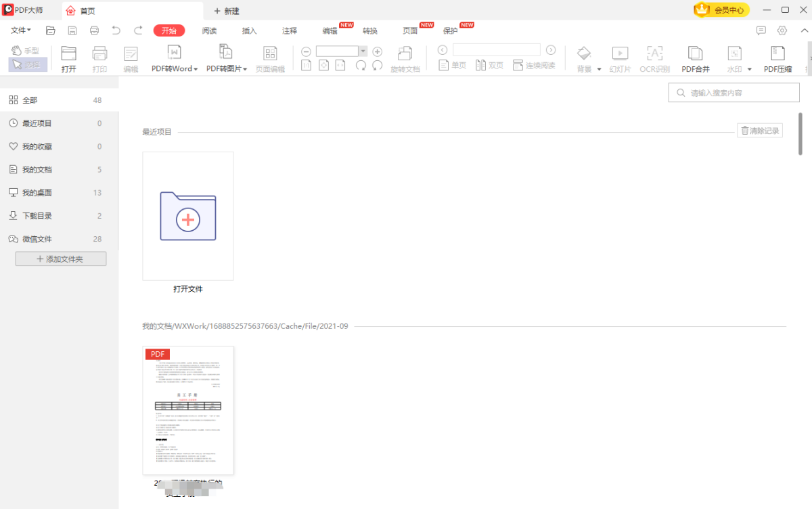Image resolution: width=812 pixels, height=509 pixels.
Task: Open the recent PDF document thumbnail
Action: (x=188, y=410)
